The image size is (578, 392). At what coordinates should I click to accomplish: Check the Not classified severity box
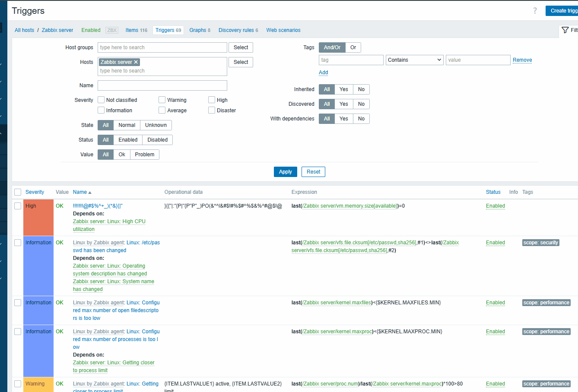[101, 100]
